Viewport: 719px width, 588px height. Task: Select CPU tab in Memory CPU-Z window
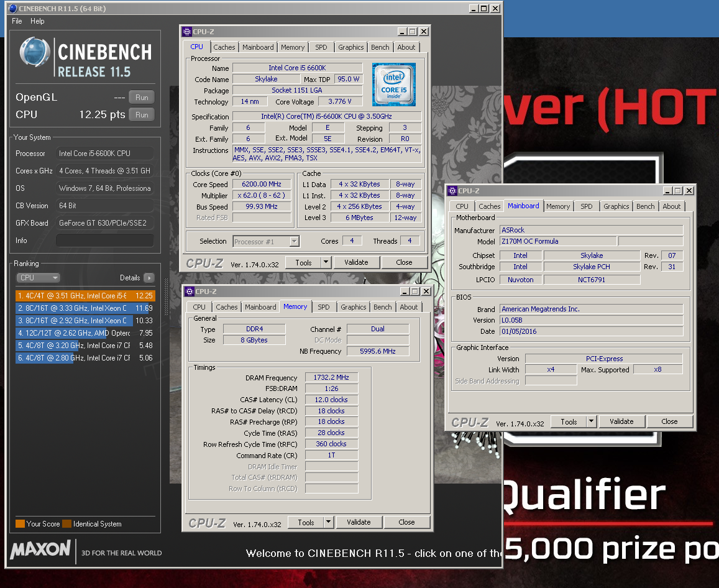[x=199, y=307]
